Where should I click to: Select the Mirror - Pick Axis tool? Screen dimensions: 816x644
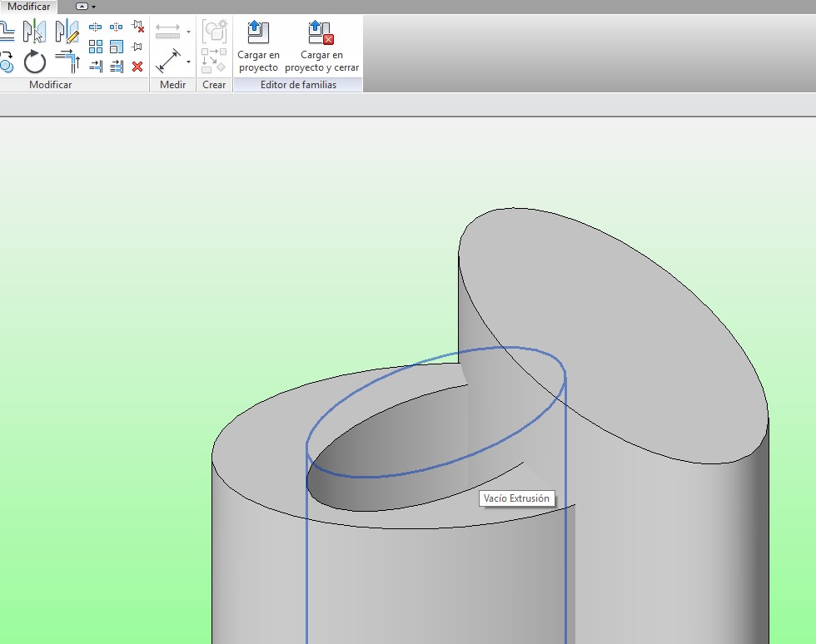pos(34,32)
